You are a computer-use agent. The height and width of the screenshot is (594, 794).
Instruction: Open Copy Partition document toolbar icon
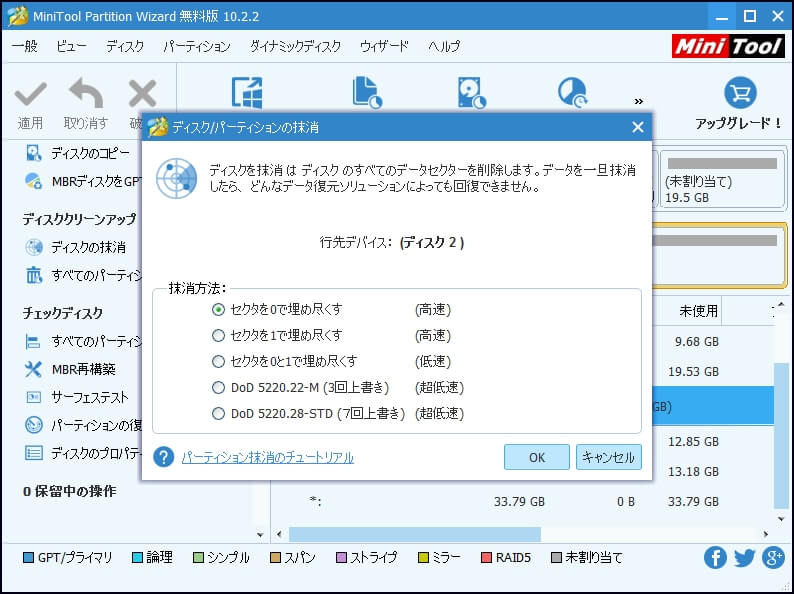click(x=367, y=93)
